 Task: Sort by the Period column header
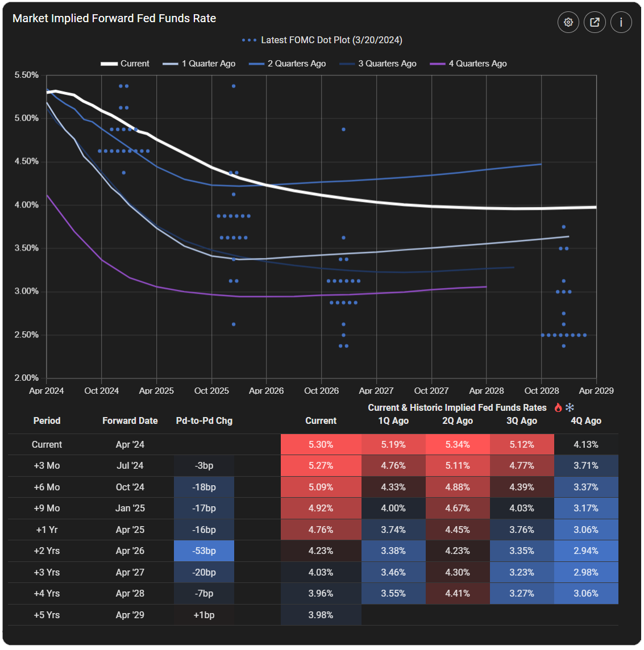[47, 420]
